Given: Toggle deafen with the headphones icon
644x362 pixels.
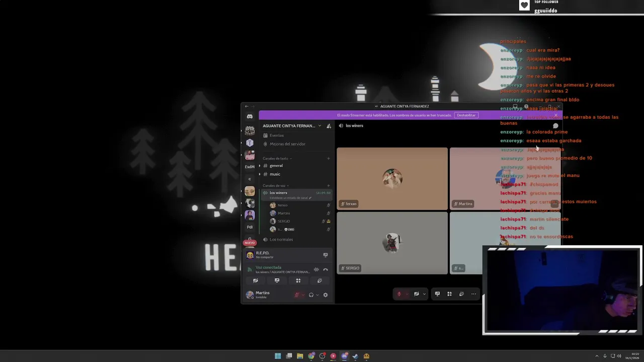Looking at the screenshot, I should [x=311, y=295].
